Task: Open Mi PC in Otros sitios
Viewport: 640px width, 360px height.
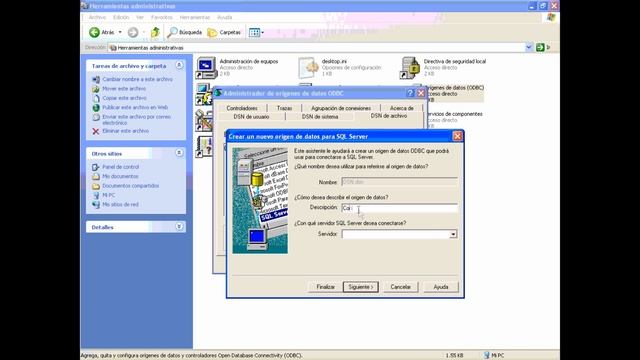Action: tap(108, 195)
